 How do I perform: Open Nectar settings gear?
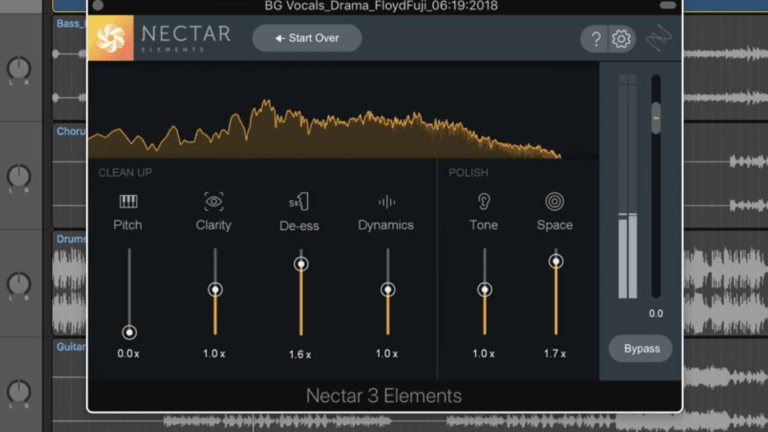(x=622, y=39)
